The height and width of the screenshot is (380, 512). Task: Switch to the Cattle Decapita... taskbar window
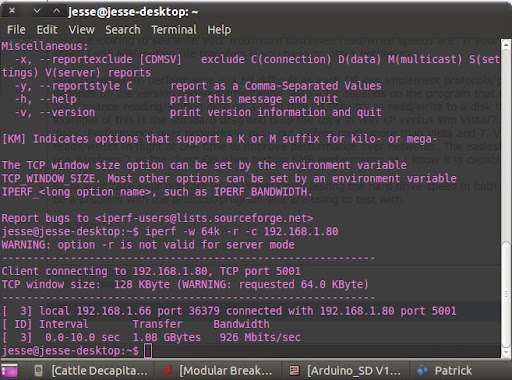tap(91, 370)
